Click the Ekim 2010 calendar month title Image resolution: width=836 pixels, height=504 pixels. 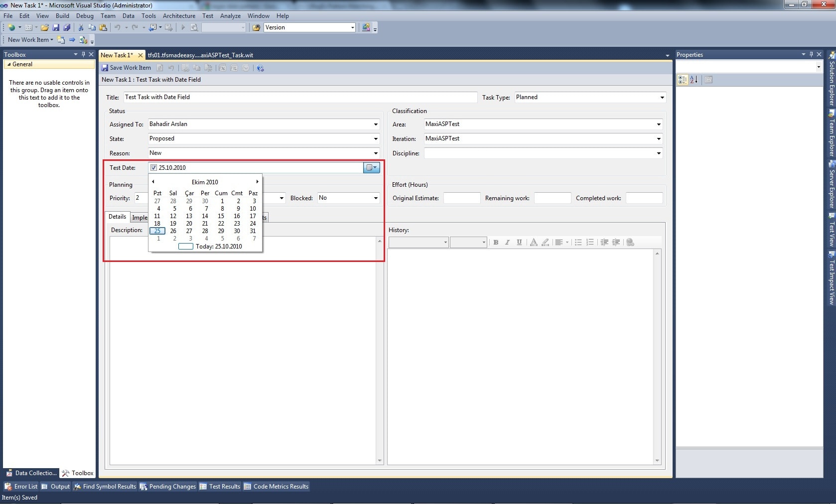[205, 182]
